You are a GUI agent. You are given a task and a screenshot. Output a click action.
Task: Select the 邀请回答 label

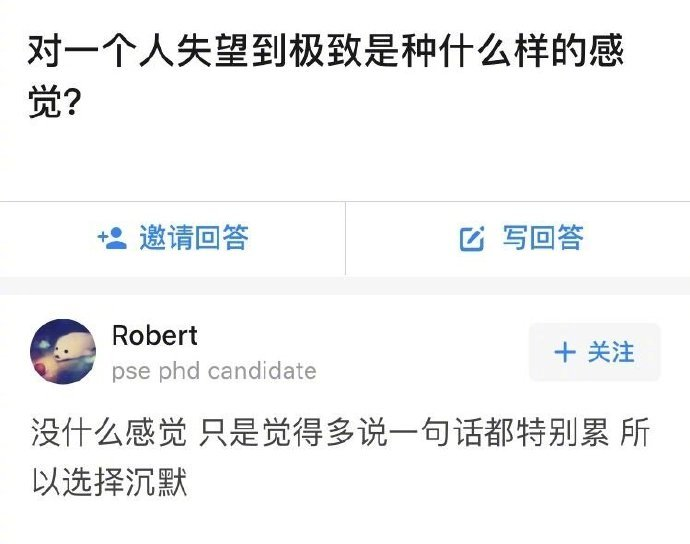tap(193, 238)
